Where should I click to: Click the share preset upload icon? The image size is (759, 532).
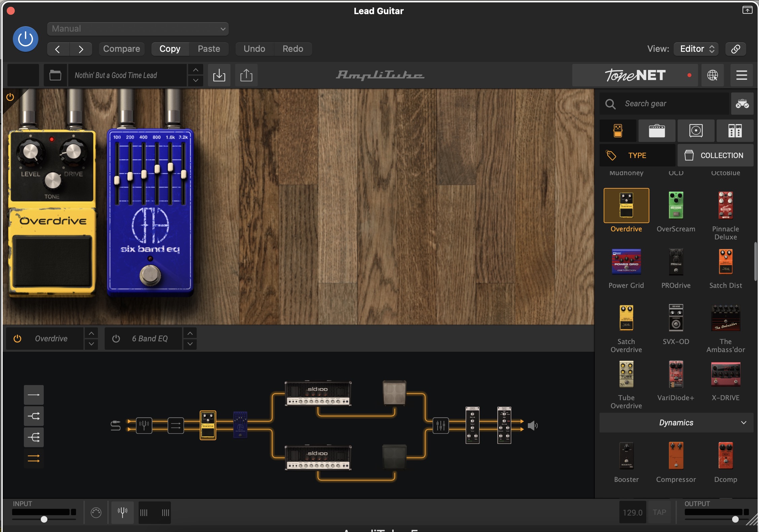(246, 75)
